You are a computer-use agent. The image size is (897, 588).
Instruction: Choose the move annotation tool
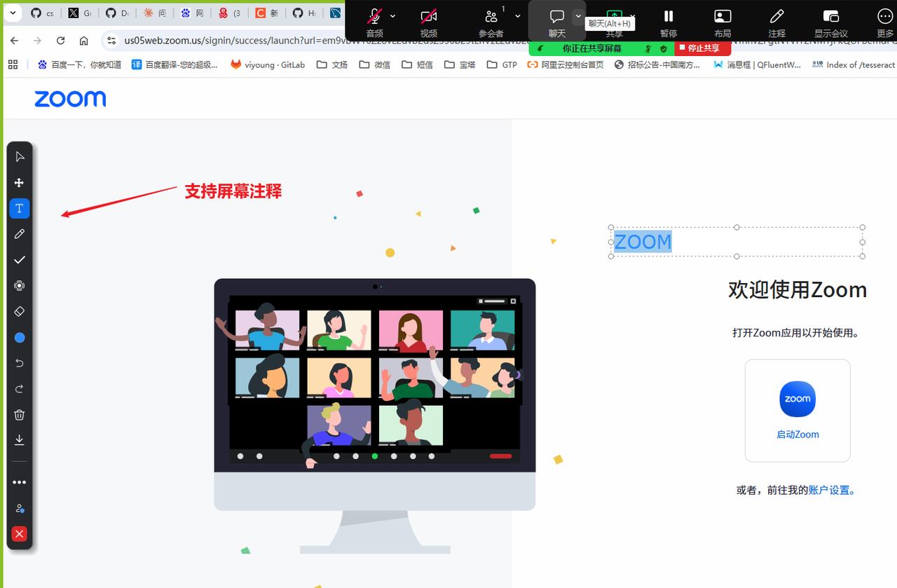(20, 182)
